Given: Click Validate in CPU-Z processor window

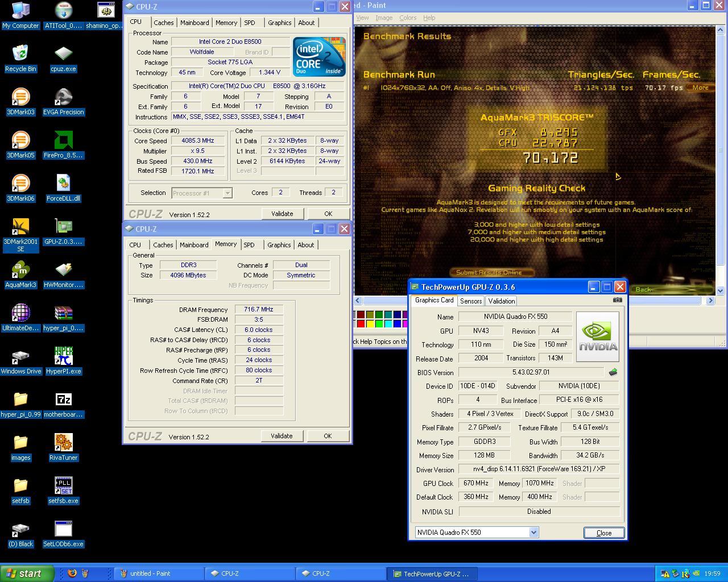Looking at the screenshot, I should (282, 214).
